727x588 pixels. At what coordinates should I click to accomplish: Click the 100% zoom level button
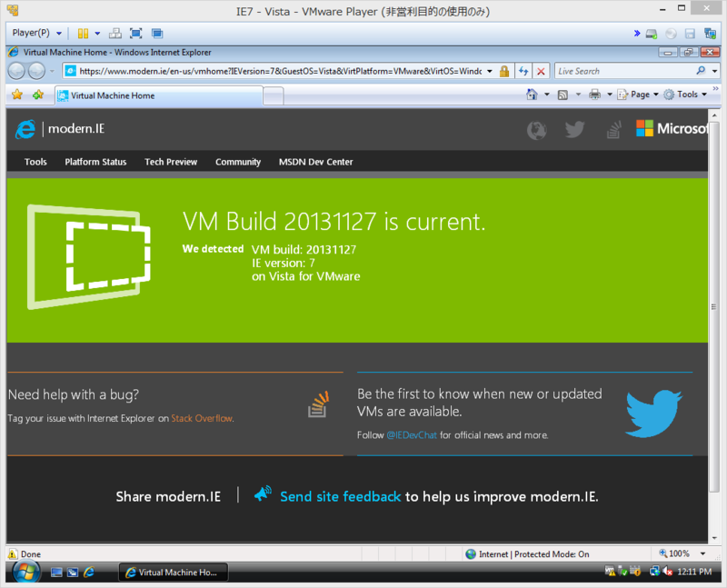[674, 553]
